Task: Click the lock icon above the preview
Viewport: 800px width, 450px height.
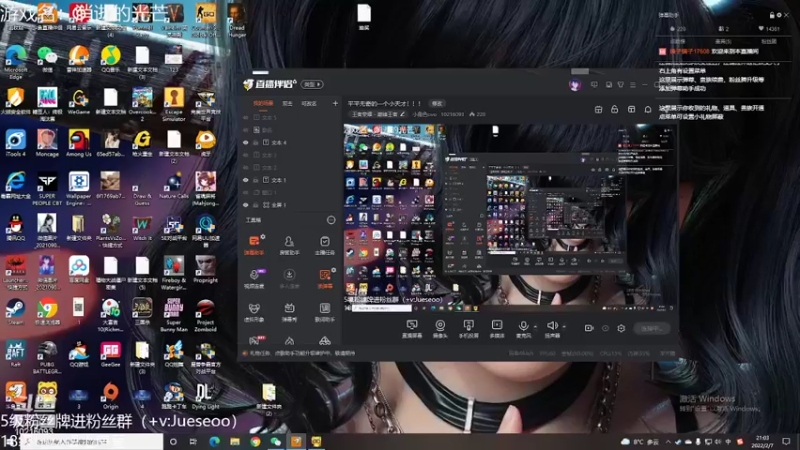Action: 614,109
